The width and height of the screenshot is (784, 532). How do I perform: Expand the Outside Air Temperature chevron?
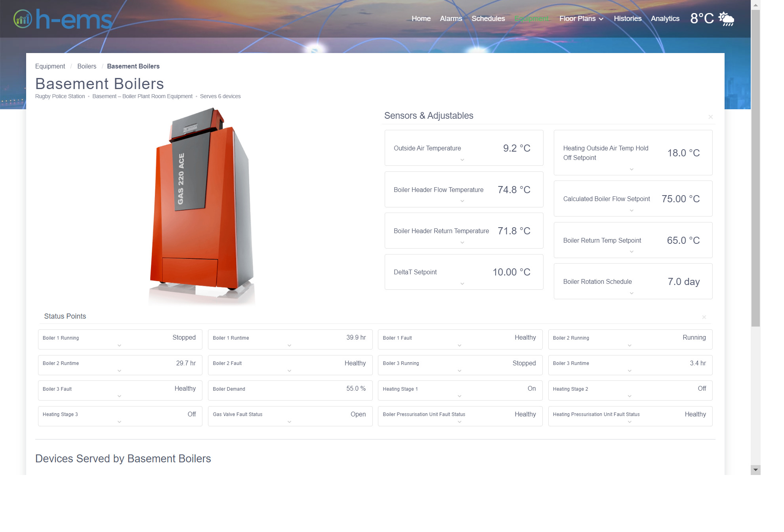pyautogui.click(x=462, y=160)
